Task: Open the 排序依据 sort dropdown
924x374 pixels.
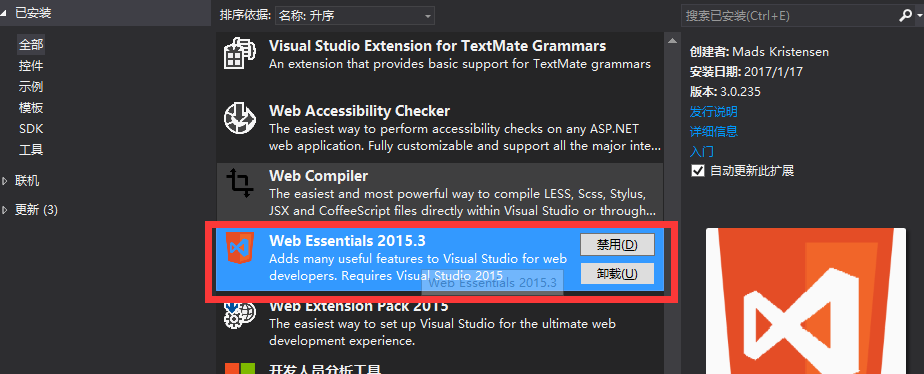Action: 355,16
